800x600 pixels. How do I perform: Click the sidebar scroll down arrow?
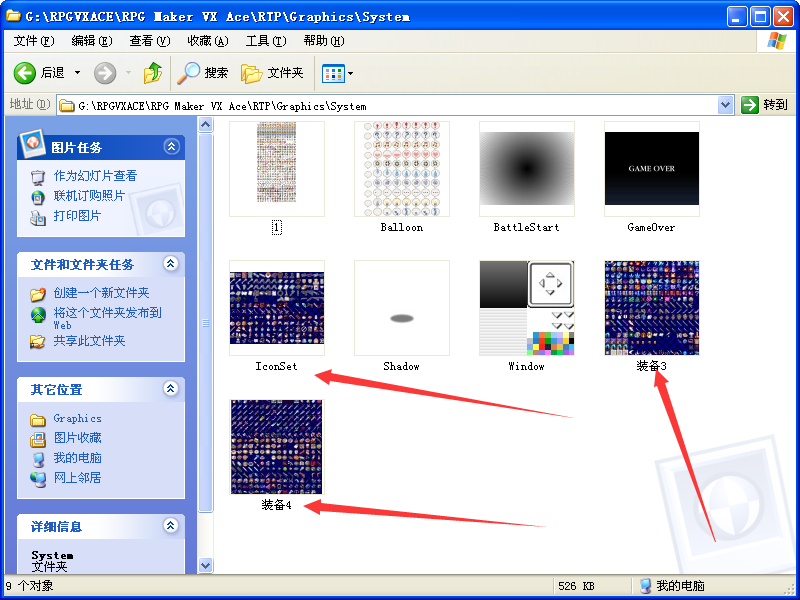click(205, 565)
